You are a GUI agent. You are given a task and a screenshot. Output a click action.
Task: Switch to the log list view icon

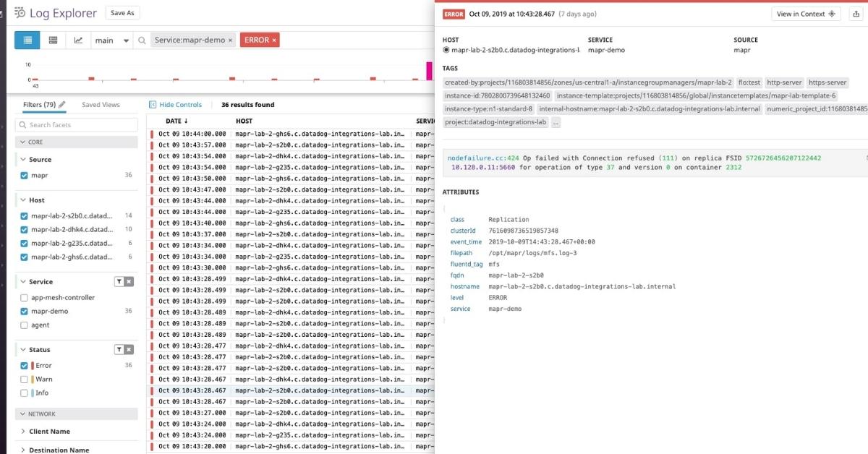click(27, 40)
